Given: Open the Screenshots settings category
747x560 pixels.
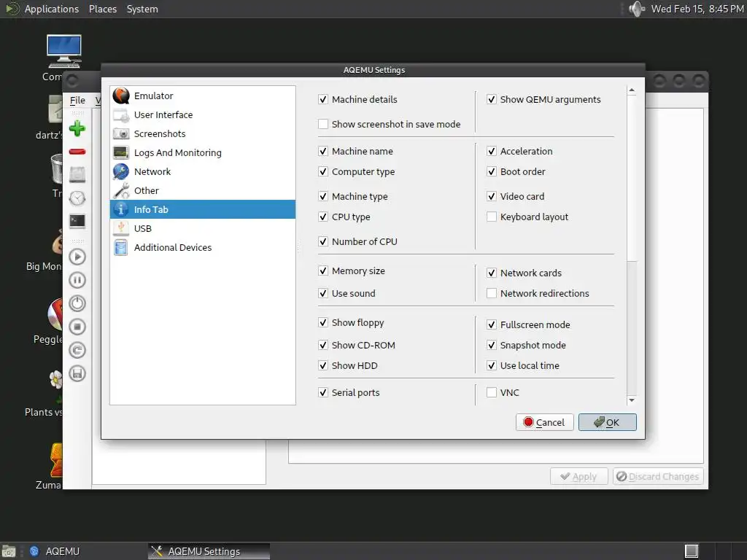Looking at the screenshot, I should tap(203, 134).
